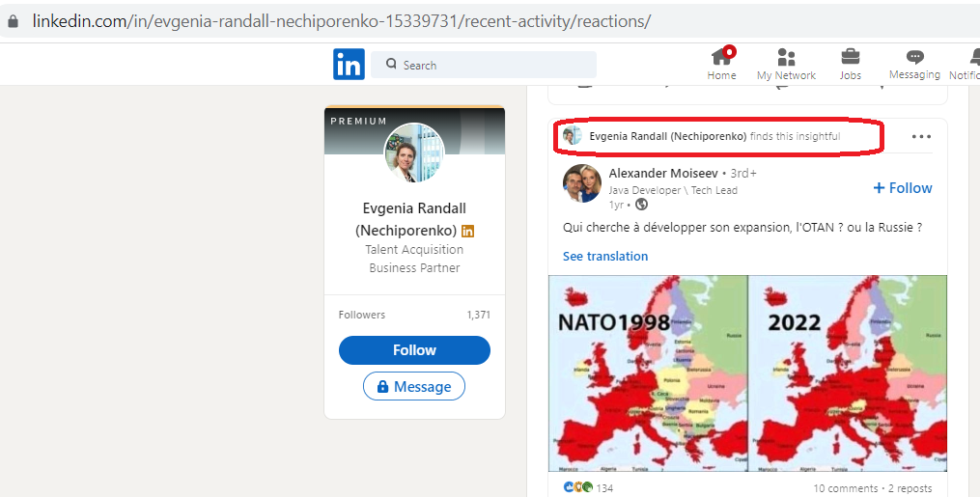Open the 10 comments link
Screen dimensions: 980x497
pyautogui.click(x=846, y=488)
